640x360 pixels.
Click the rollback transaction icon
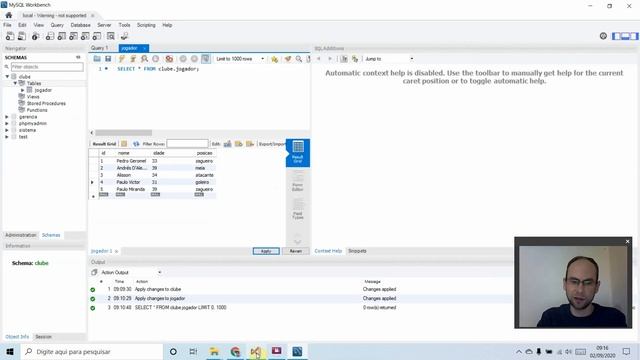pos(194,59)
